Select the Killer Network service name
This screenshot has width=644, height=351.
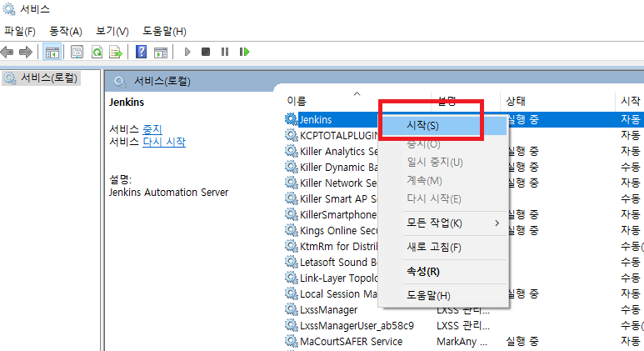(x=339, y=183)
